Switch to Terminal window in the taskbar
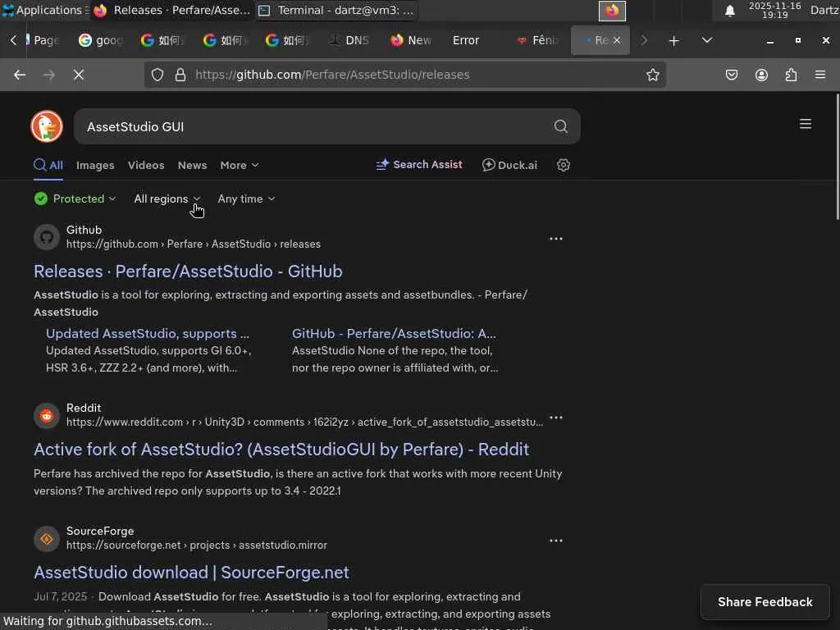This screenshot has height=630, width=840. point(336,10)
